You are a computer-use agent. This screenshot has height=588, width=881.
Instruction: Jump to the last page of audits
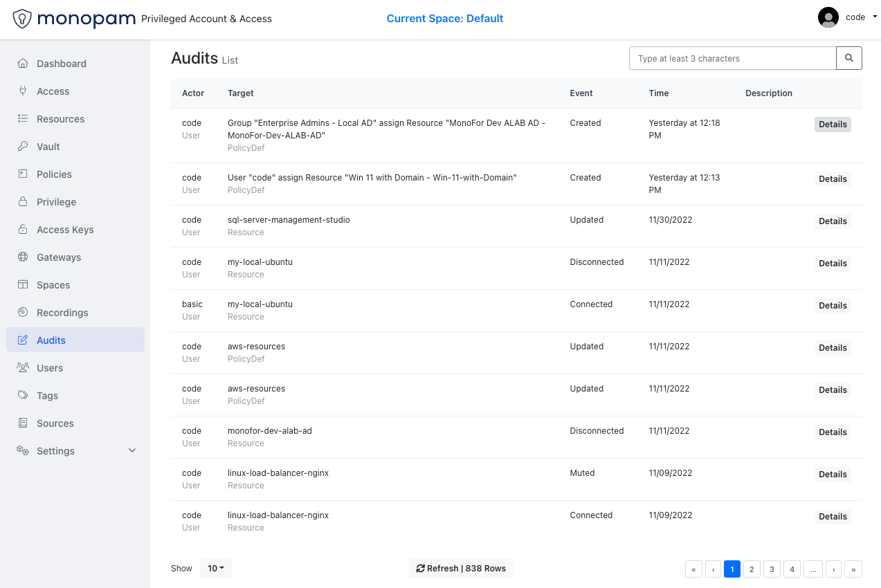tap(853, 569)
